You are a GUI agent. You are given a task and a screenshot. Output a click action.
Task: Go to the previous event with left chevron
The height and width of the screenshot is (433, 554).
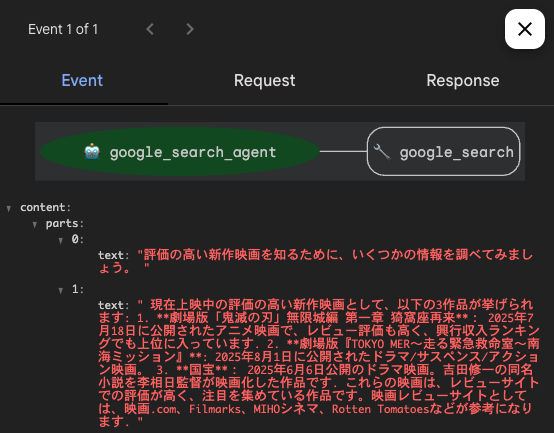click(x=150, y=29)
